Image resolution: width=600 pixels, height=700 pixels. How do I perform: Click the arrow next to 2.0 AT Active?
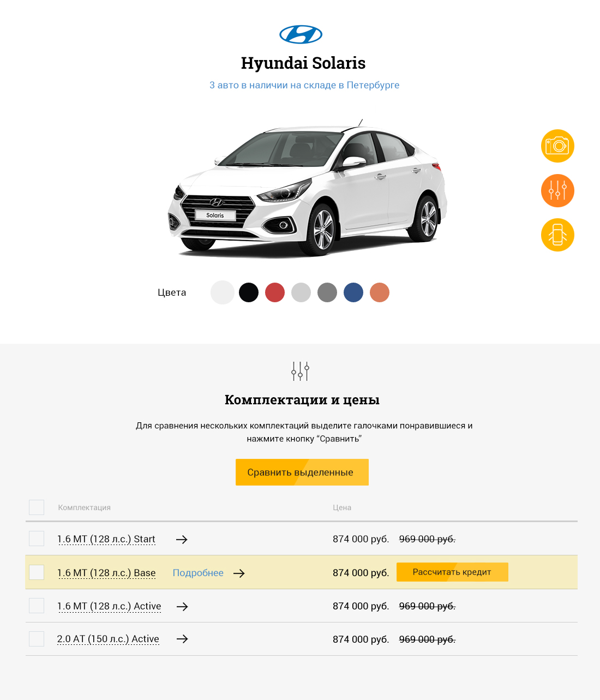click(182, 639)
